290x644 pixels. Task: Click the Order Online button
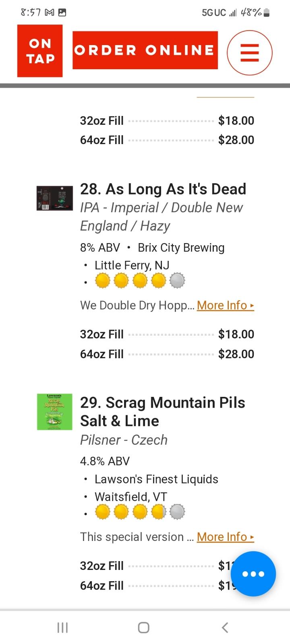tap(145, 50)
